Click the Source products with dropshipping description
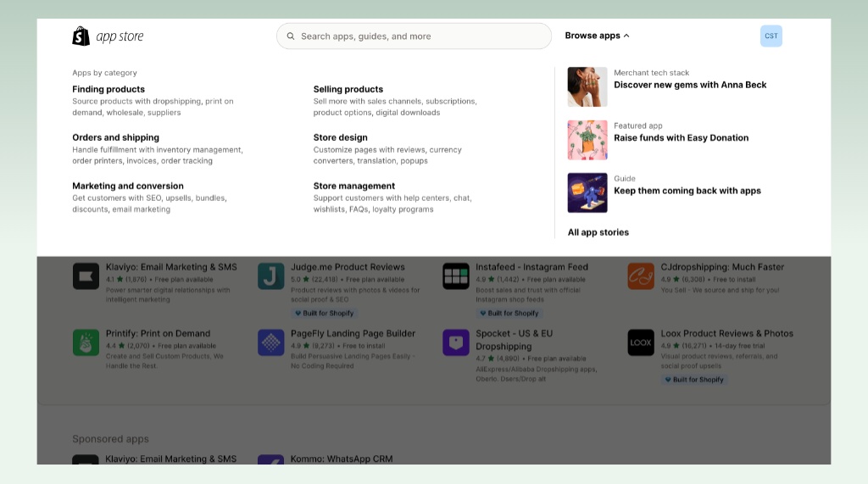Viewport: 868px width, 484px height. (x=153, y=107)
